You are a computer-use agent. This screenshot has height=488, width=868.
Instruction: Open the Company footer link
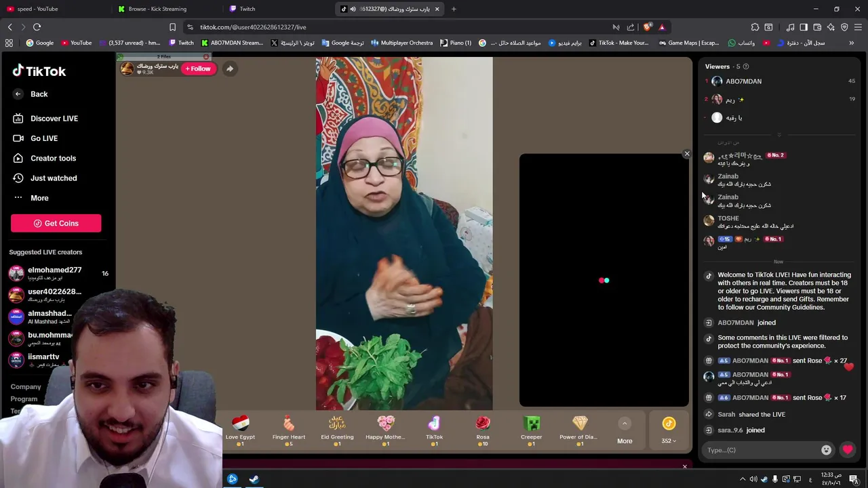pos(26,386)
